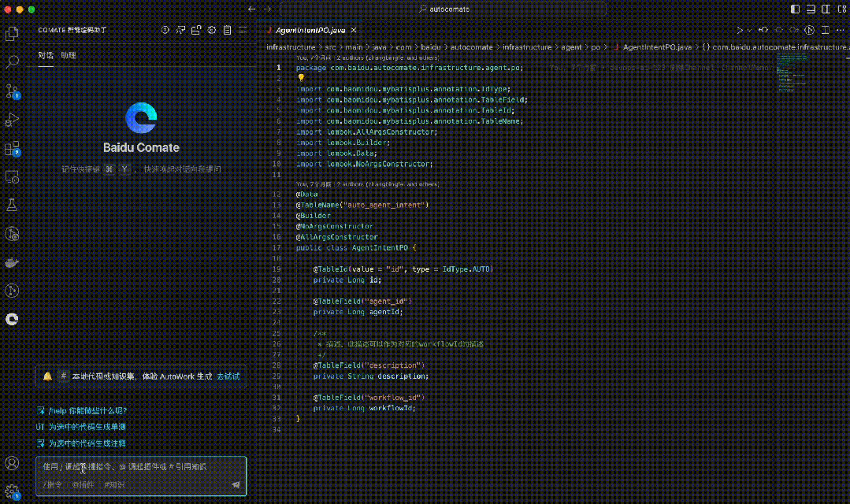
Task: Run the Java file with play icon
Action: click(x=740, y=31)
